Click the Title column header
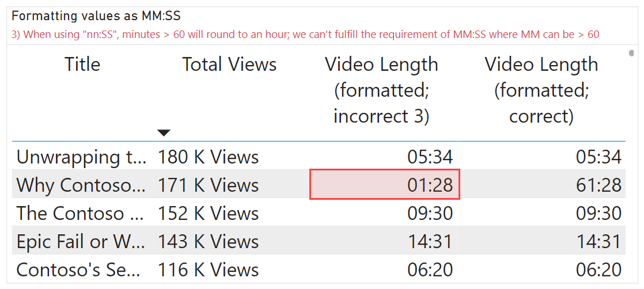Viewport: 644px width, 289px height. pos(82,64)
